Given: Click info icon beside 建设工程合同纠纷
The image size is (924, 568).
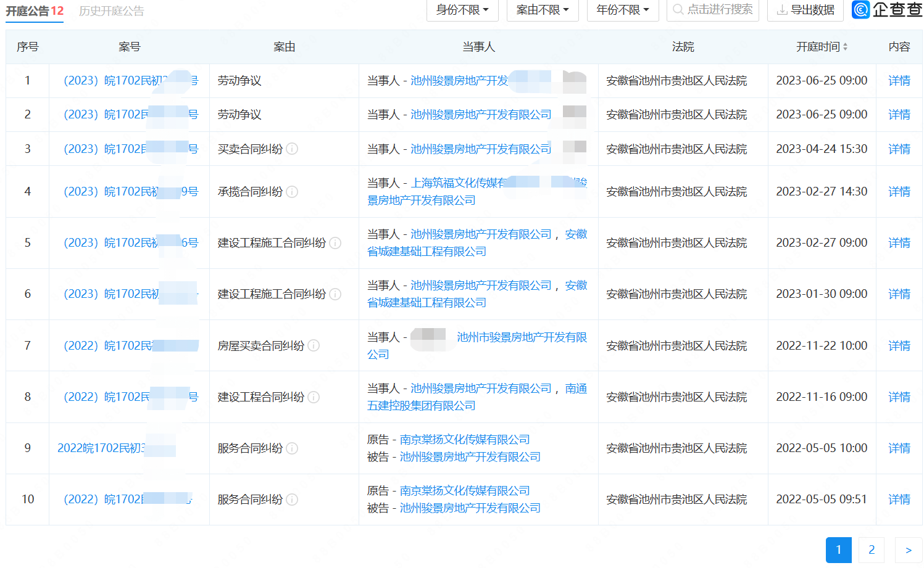Looking at the screenshot, I should click(314, 397).
